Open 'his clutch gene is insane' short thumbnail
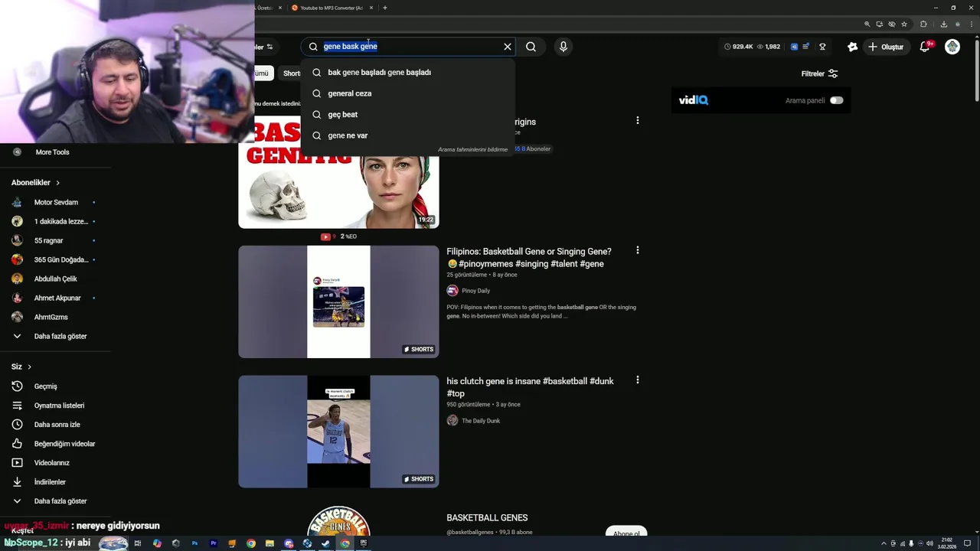Screen dimensions: 980x551 pos(338,432)
